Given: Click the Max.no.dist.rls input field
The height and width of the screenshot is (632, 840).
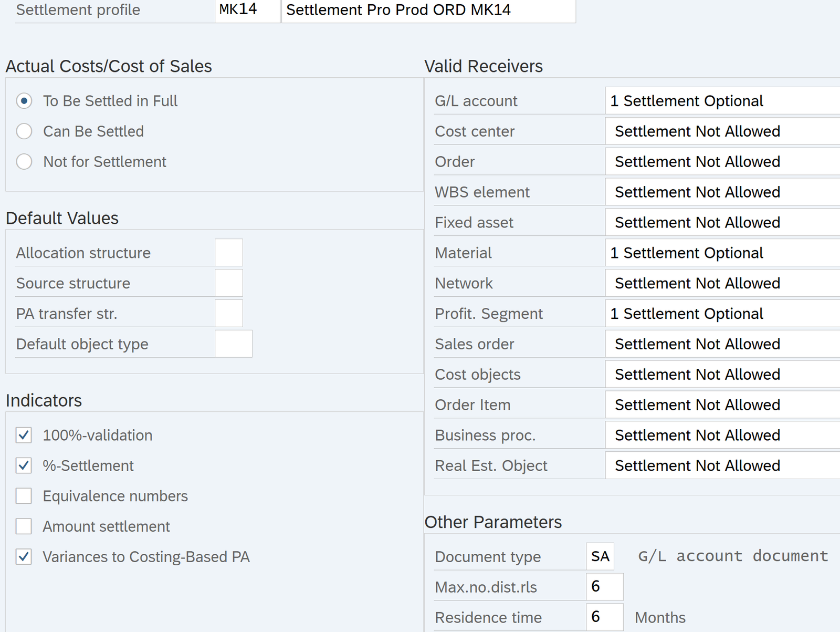Looking at the screenshot, I should tap(604, 587).
